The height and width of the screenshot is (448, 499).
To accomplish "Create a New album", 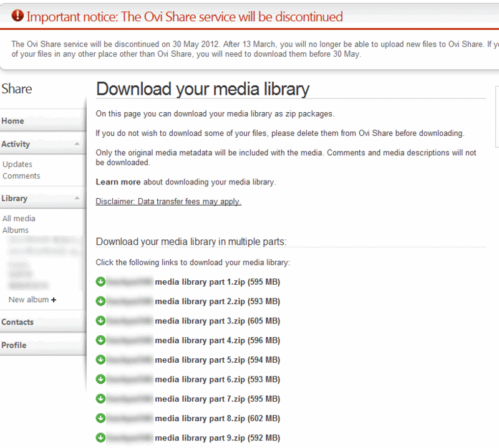I will click(29, 300).
